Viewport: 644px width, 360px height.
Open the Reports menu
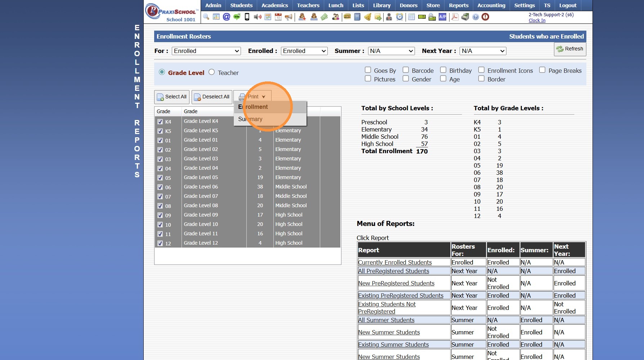tap(459, 5)
